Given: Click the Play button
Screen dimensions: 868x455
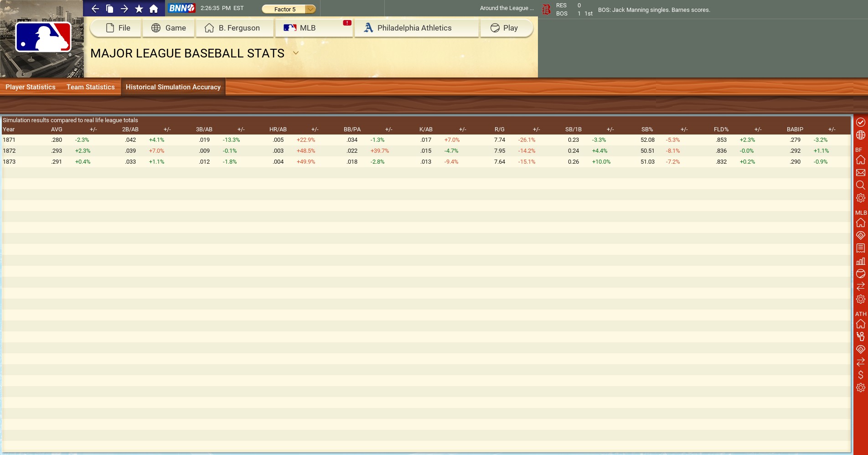Looking at the screenshot, I should tap(505, 28).
